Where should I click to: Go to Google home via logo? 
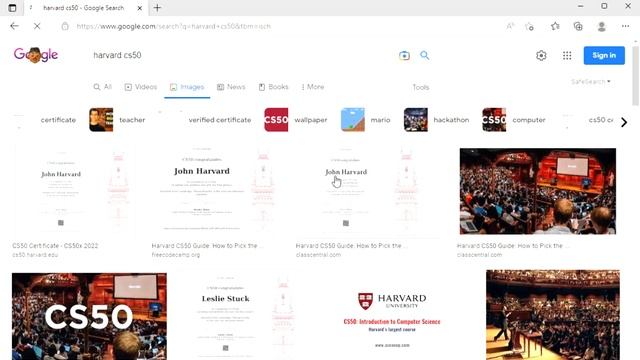[x=36, y=55]
